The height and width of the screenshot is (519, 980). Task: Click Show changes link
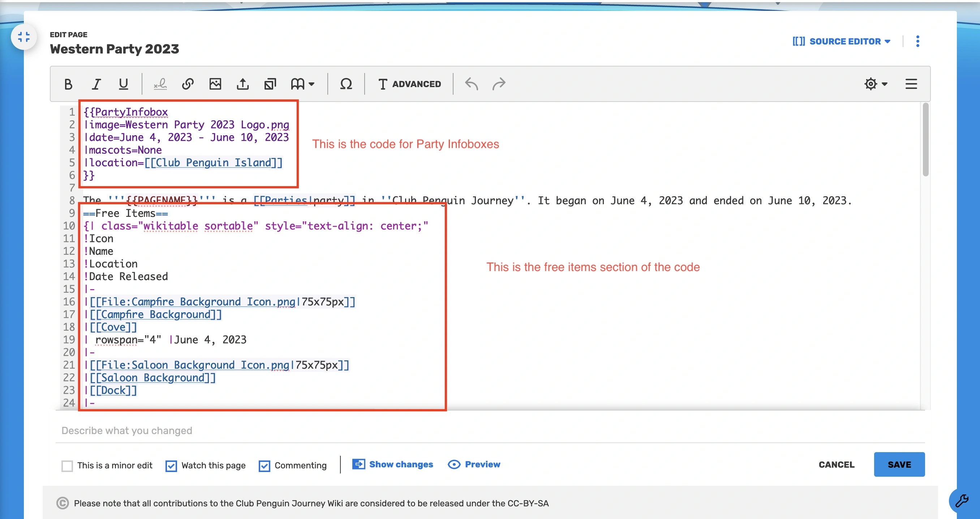tap(393, 464)
